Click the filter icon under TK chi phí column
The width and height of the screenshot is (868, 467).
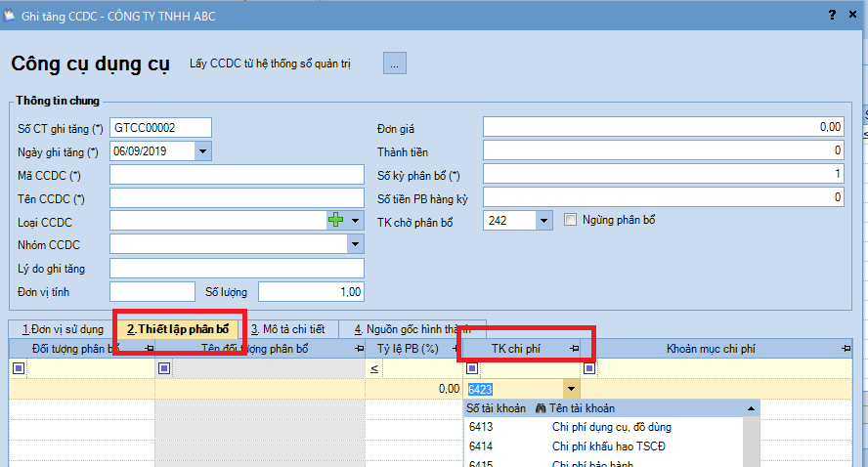coord(472,368)
